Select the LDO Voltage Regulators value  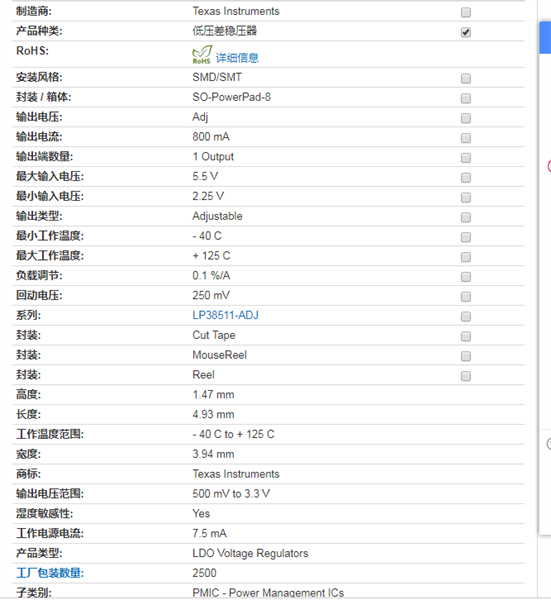point(250,553)
